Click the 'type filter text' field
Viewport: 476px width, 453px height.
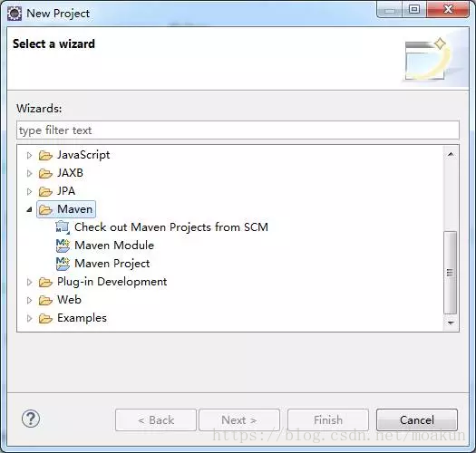238,130
